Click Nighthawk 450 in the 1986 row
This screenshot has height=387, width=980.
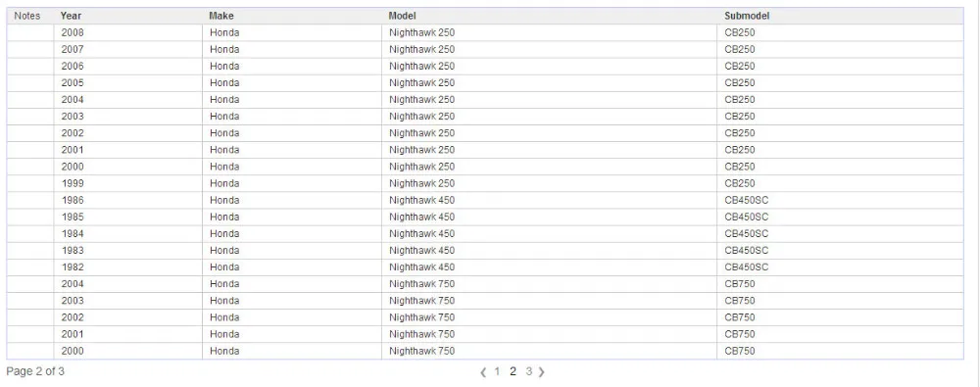(421, 200)
